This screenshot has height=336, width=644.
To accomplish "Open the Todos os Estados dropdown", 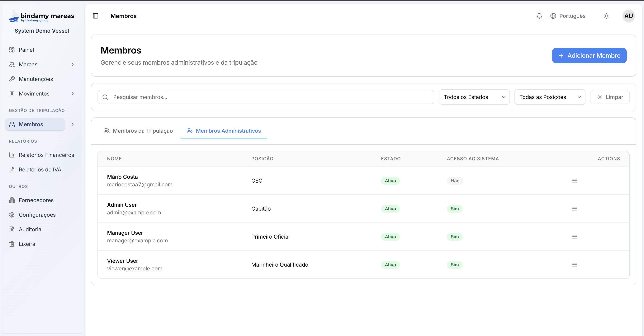I will tap(474, 97).
